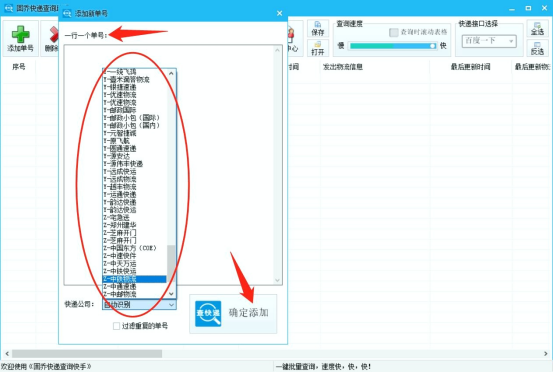
Task: Click the courier list scroll-down arrow
Action: pyautogui.click(x=171, y=294)
